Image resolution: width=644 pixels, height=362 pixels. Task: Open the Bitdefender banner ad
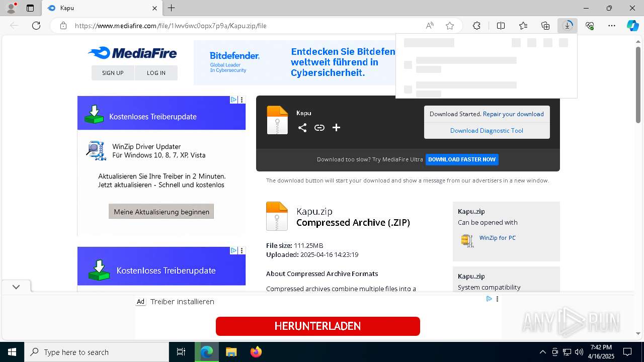(295, 63)
